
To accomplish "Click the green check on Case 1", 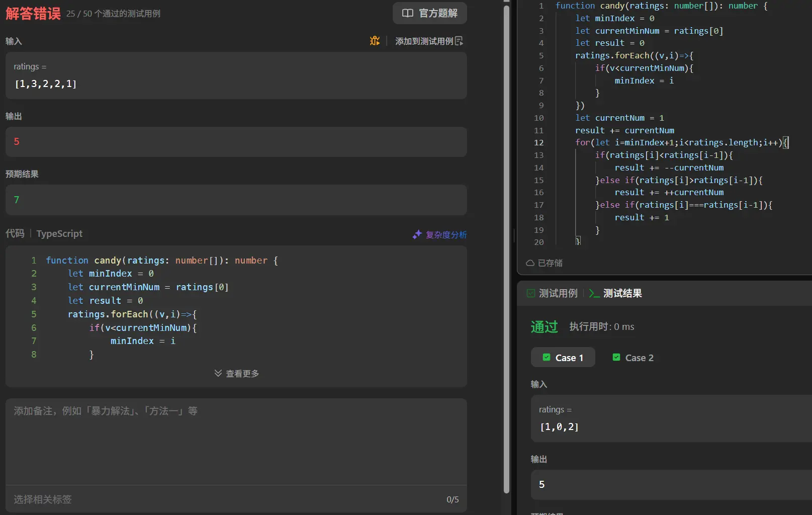I will (x=547, y=358).
